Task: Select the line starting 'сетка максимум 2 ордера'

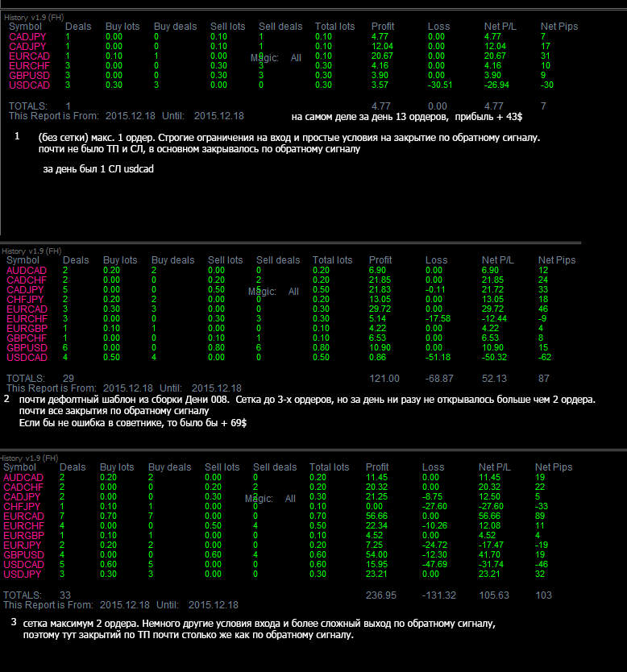Action: pyautogui.click(x=260, y=624)
